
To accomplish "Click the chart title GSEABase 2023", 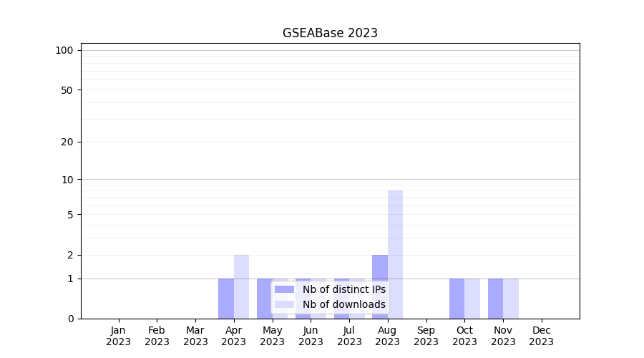I will (330, 33).
